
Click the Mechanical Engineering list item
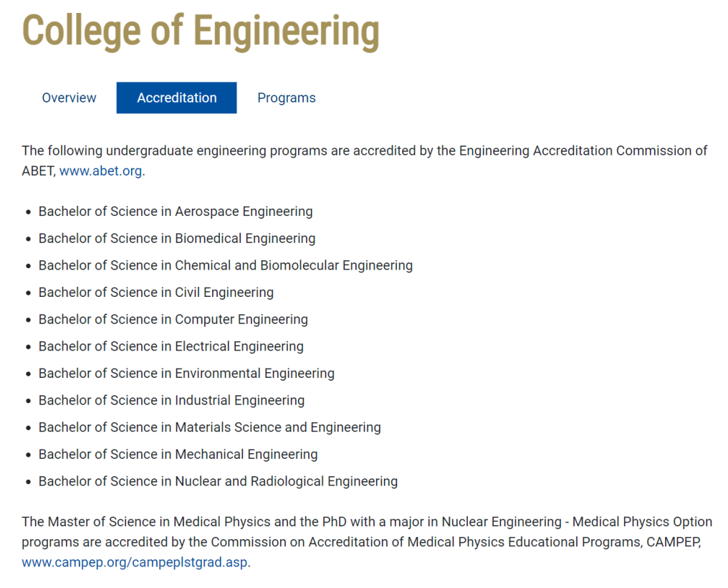178,455
